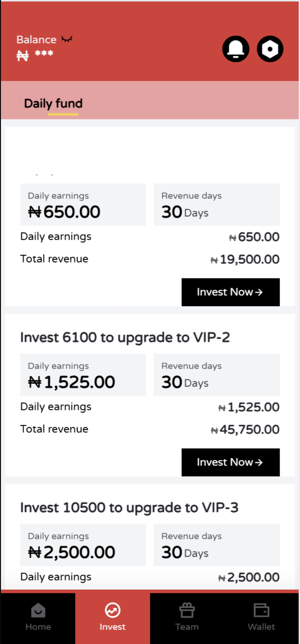The image size is (300, 644).
Task: Select the ₦1,525.00 daily earnings box
Action: pyautogui.click(x=83, y=375)
